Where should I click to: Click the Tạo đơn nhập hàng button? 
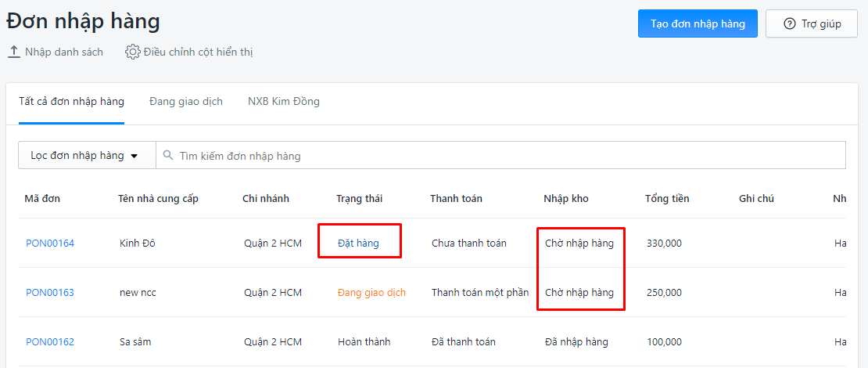point(698,23)
